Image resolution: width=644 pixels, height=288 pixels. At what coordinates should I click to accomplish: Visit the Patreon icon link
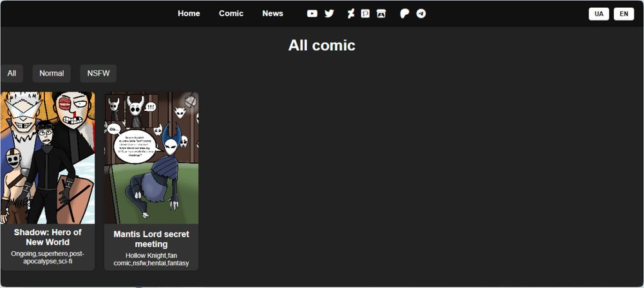click(x=404, y=14)
